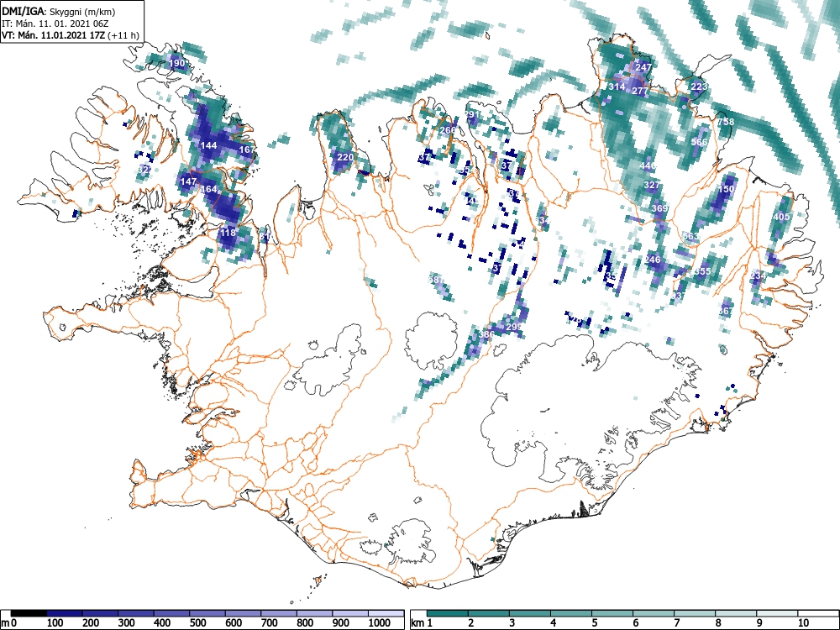The height and width of the screenshot is (630, 840).
Task: Click the map value 369
Action: coord(659,208)
